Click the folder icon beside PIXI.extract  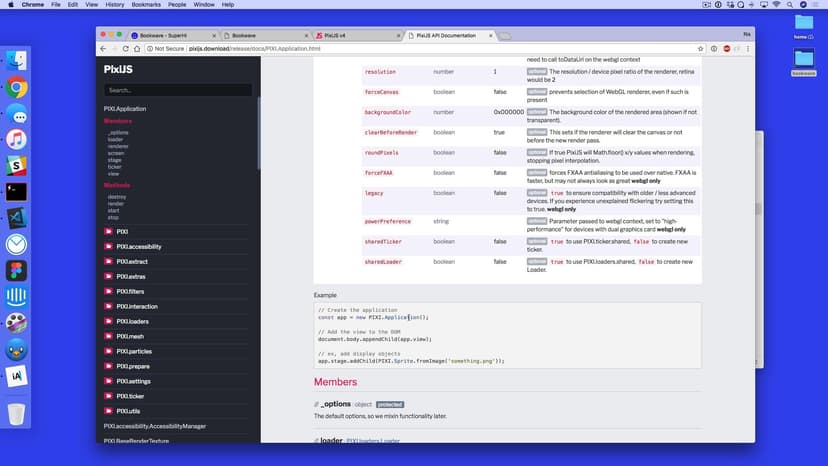(x=108, y=261)
